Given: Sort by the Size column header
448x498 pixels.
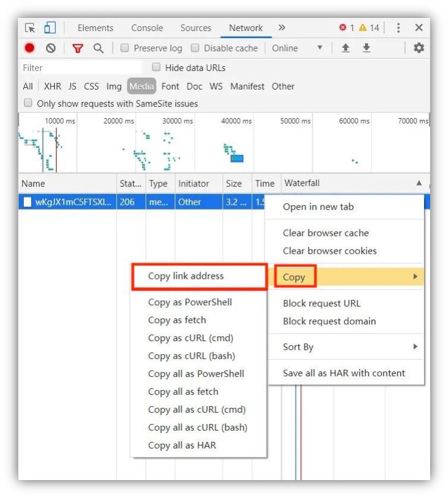Looking at the screenshot, I should click(237, 183).
